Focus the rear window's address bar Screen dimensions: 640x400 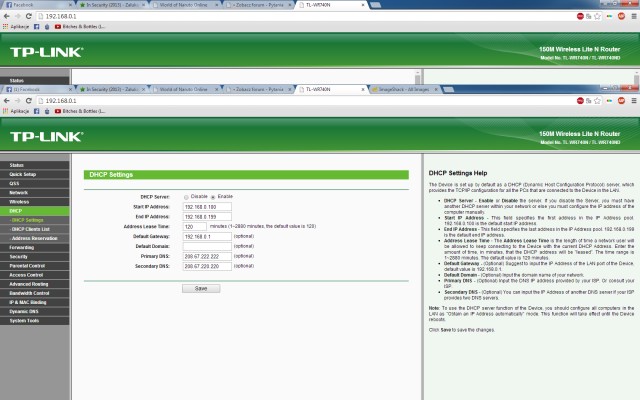coord(304,16)
